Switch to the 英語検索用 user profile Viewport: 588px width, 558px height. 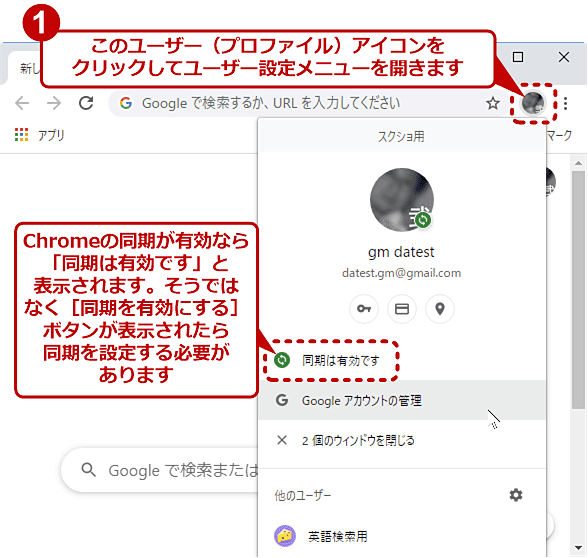click(402, 536)
